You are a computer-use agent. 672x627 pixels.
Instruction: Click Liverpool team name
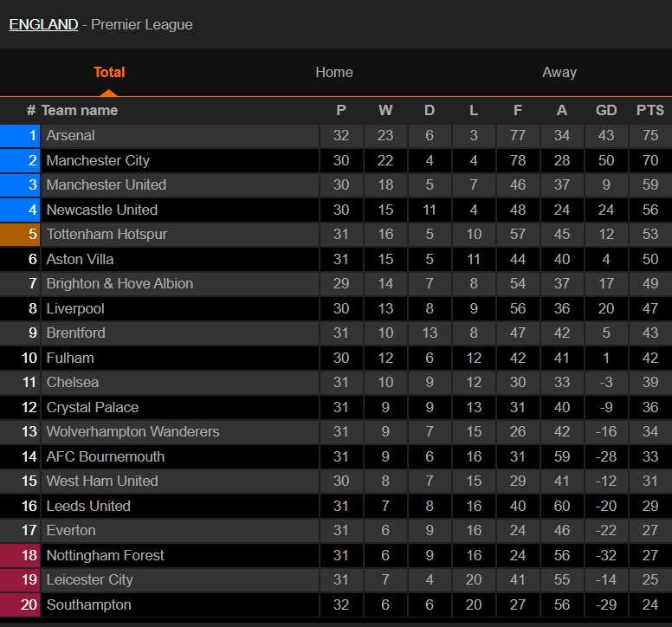75,308
